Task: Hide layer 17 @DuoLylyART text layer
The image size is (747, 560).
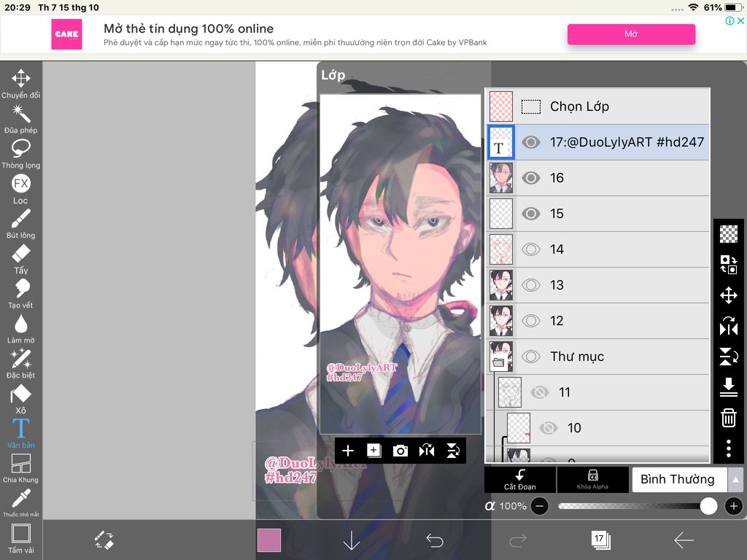Action: 531,142
